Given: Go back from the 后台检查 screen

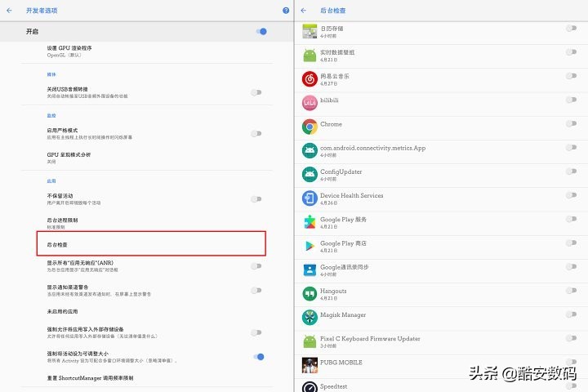Looking at the screenshot, I should [303, 11].
